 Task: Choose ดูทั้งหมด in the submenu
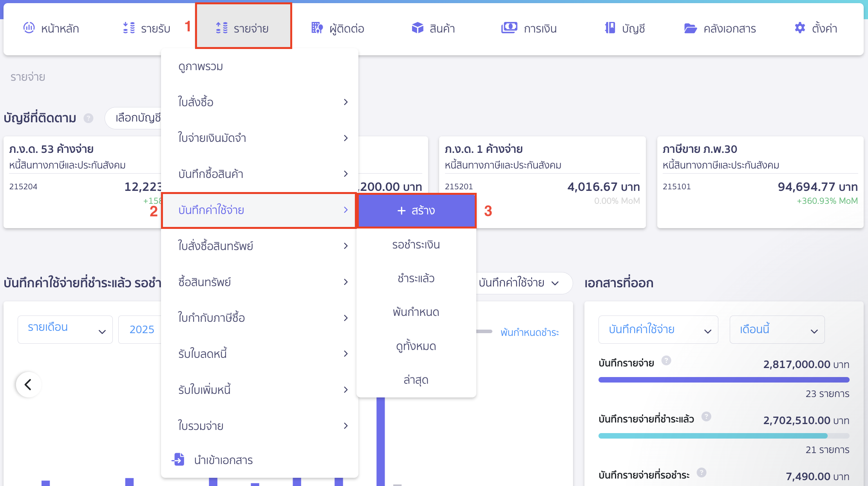pos(416,346)
